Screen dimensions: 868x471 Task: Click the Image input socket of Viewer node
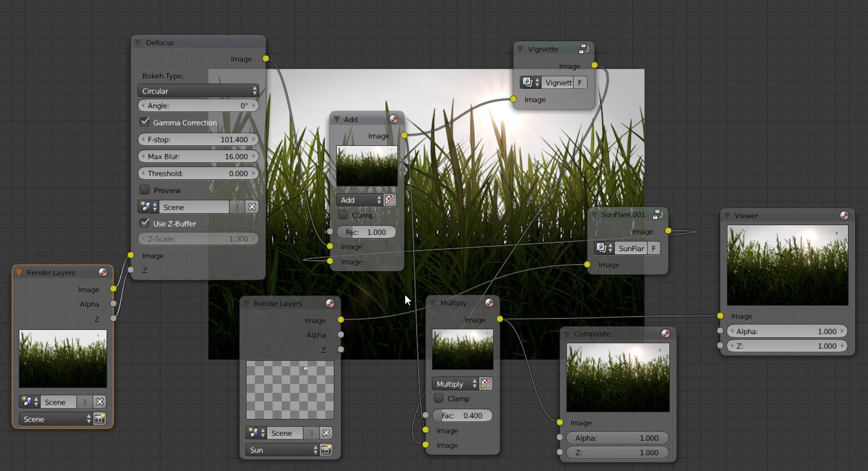[x=720, y=316]
